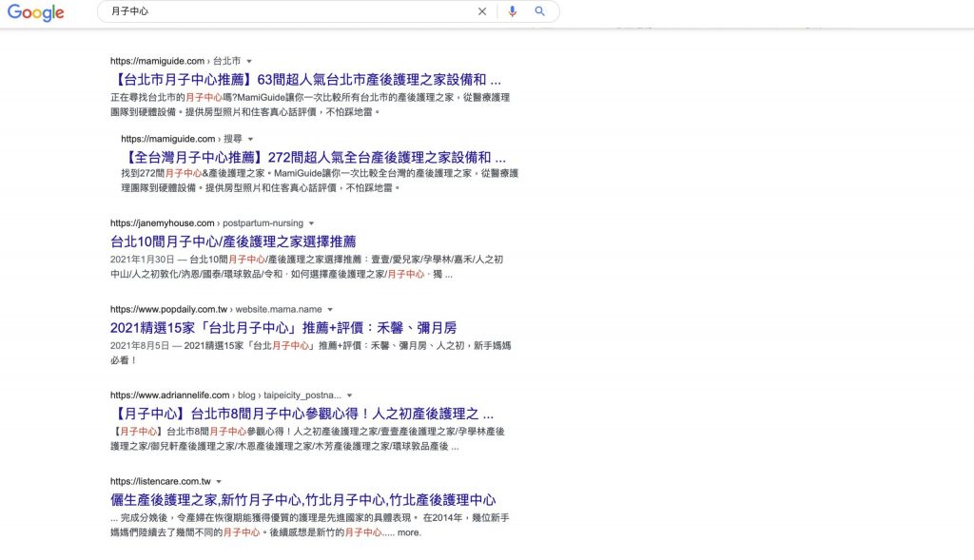This screenshot has height=560, width=974.
Task: Click the 'more.' text in listencare snippet
Action: tap(409, 532)
